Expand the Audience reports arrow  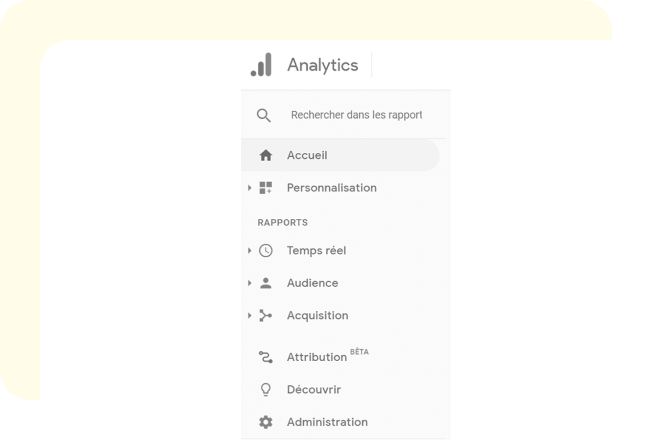click(249, 283)
